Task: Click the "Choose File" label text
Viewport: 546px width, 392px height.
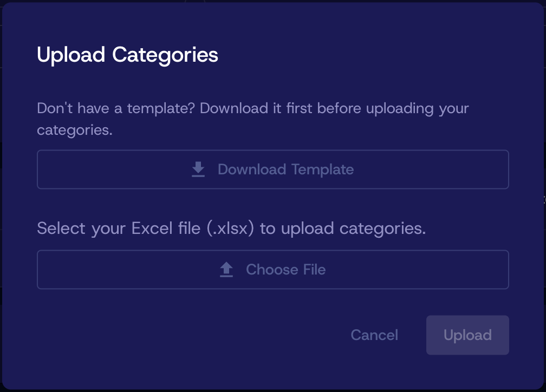Action: [x=285, y=270]
